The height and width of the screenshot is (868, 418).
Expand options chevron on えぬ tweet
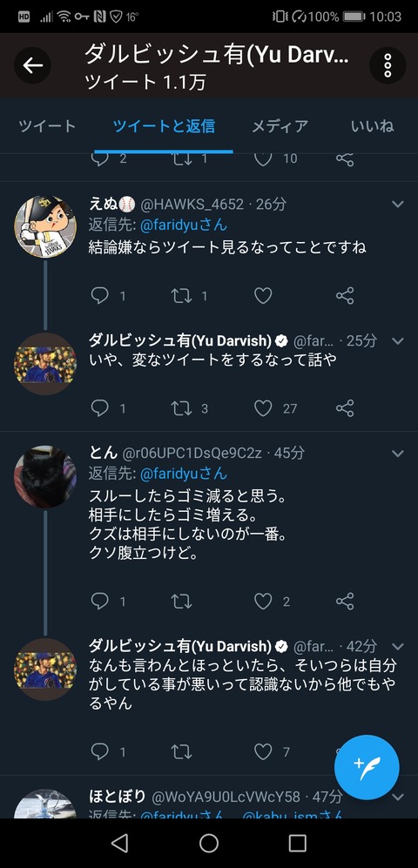point(397,205)
